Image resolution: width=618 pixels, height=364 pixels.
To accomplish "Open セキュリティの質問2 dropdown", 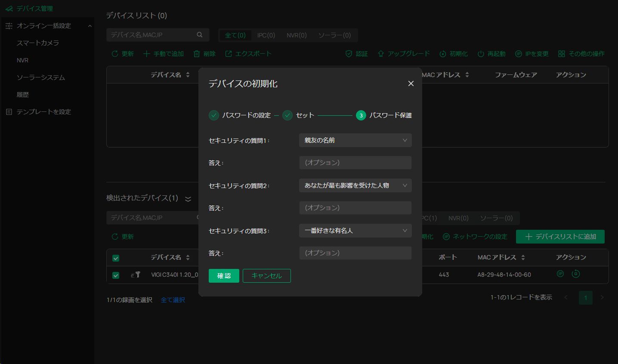I will [x=355, y=185].
